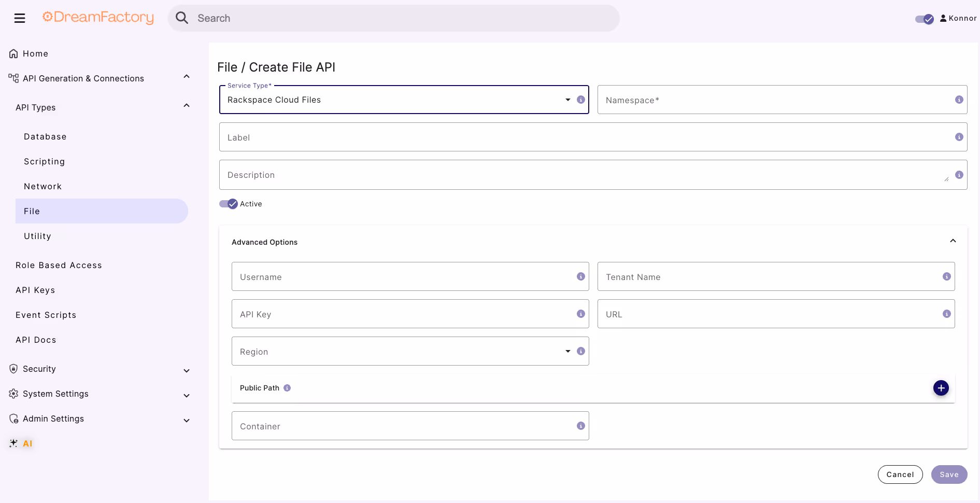The image size is (980, 503).
Task: Show info for Container field
Action: click(x=581, y=426)
